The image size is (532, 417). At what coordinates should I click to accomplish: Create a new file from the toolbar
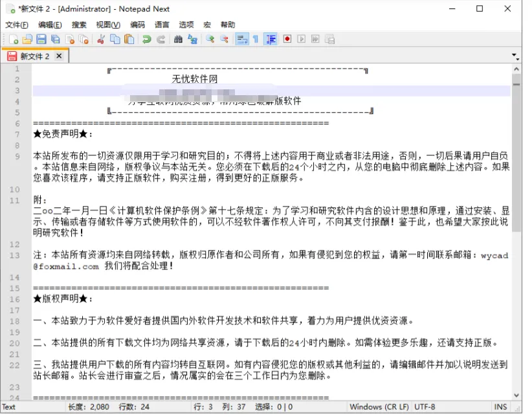pos(14,39)
